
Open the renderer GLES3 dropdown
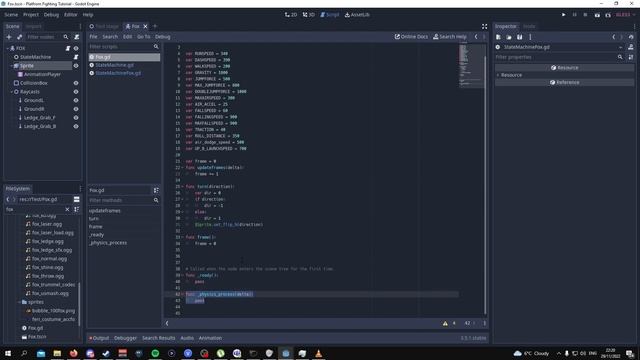(x=625, y=15)
